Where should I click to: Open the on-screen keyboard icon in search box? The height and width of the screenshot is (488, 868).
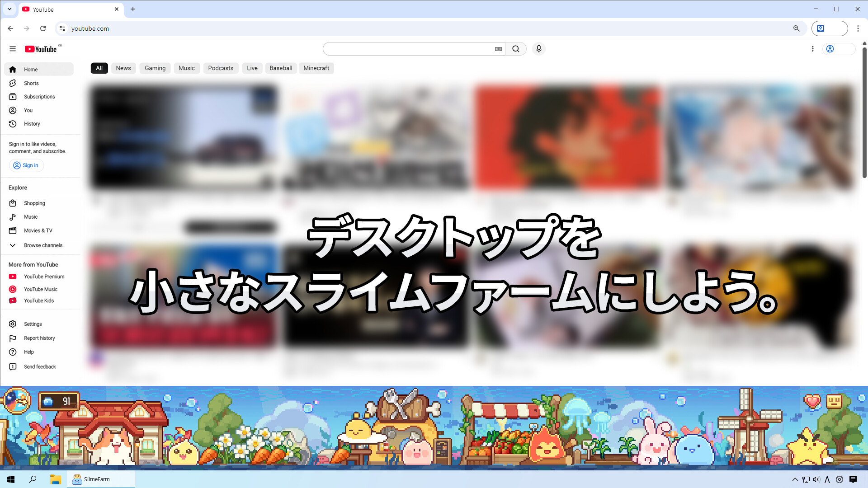pyautogui.click(x=498, y=49)
